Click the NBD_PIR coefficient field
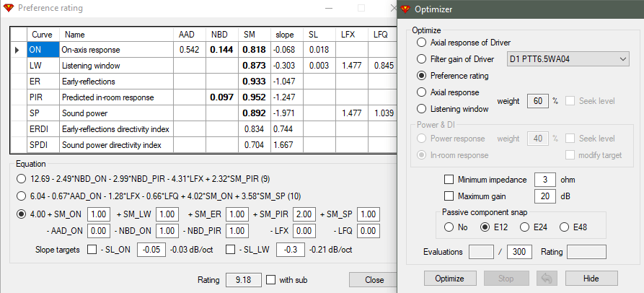This screenshot has width=644, height=293. 237,231
